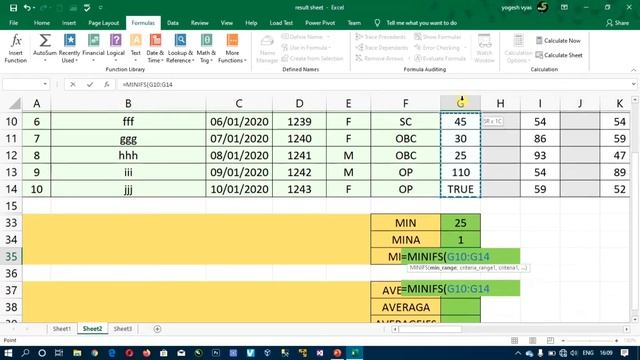Customize Quick Access Toolbar dropdown
The height and width of the screenshot is (360, 640).
100,7
